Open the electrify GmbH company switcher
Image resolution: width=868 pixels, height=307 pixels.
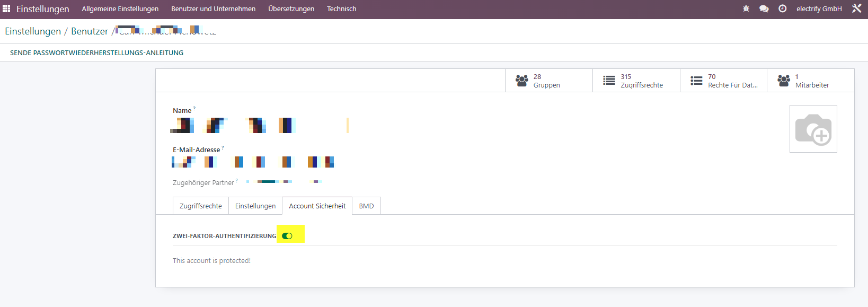(819, 9)
